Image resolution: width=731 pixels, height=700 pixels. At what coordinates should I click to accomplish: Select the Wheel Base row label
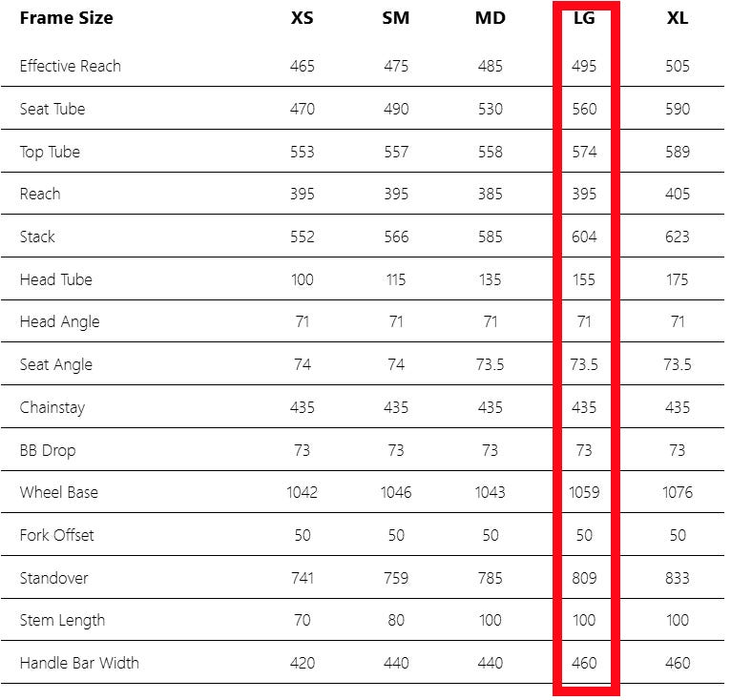[x=58, y=492]
